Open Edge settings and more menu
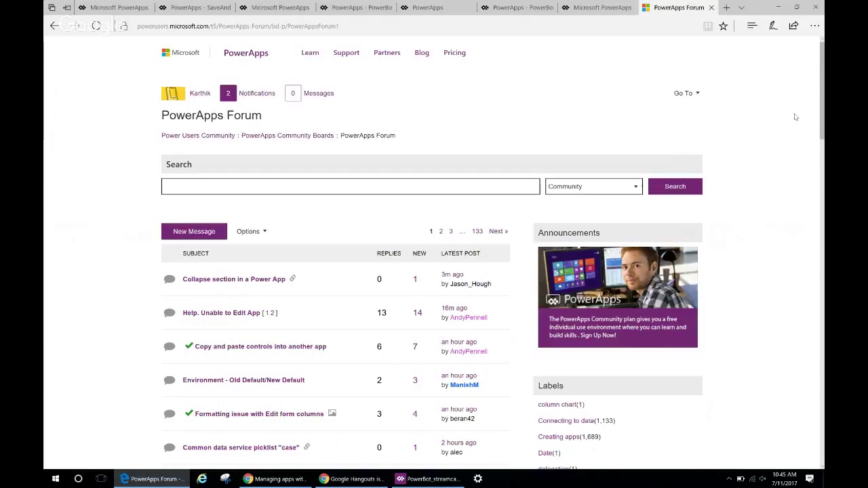Image resolution: width=868 pixels, height=488 pixels. tap(815, 26)
